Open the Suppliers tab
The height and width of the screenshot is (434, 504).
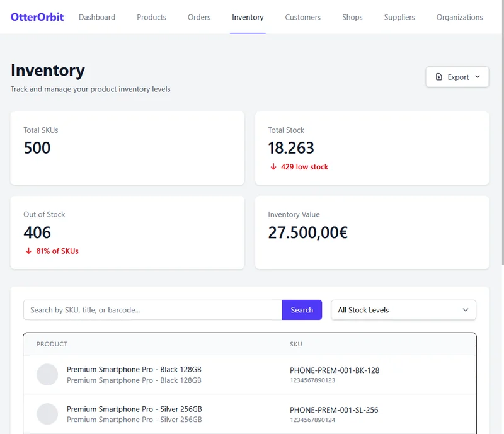(399, 17)
